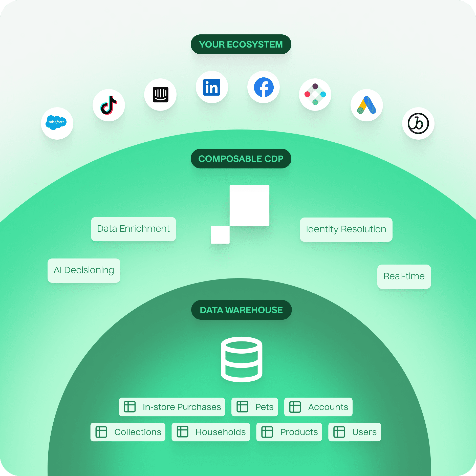This screenshot has width=476, height=476.
Task: Click table icon beside Collections
Action: 101,432
